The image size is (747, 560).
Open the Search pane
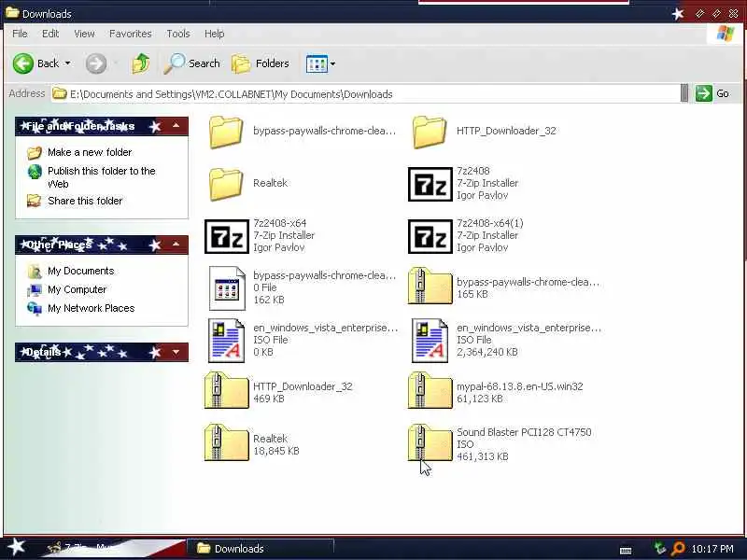[192, 63]
